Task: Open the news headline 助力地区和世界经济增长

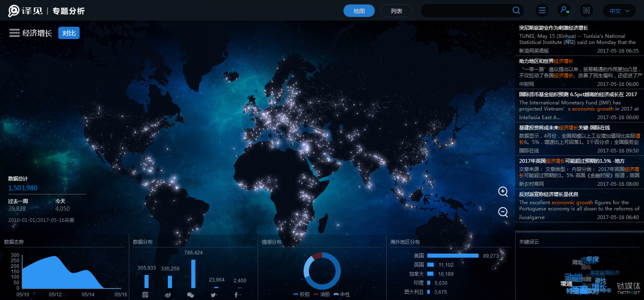Action: coord(546,61)
